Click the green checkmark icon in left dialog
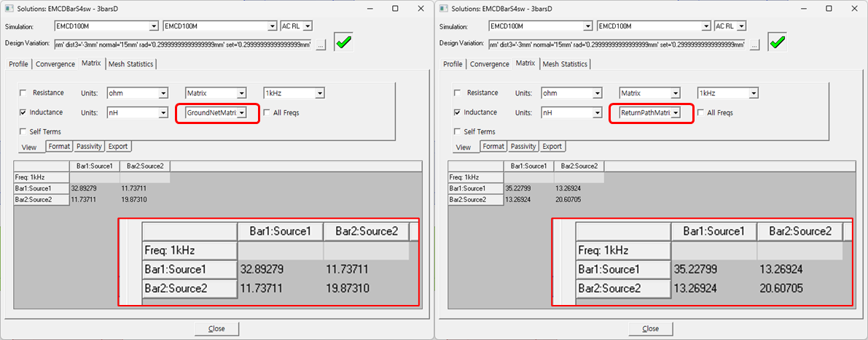Viewport: 868px width, 340px height. pos(344,42)
